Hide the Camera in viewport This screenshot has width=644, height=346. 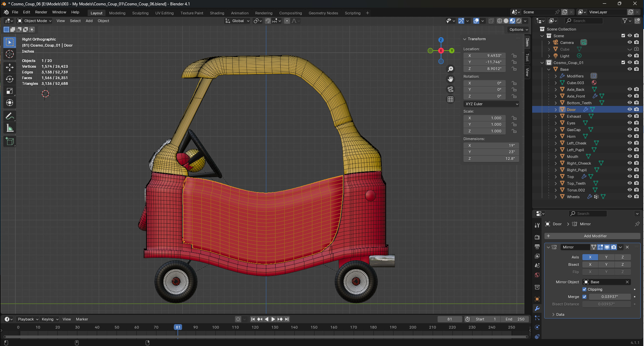(630, 42)
